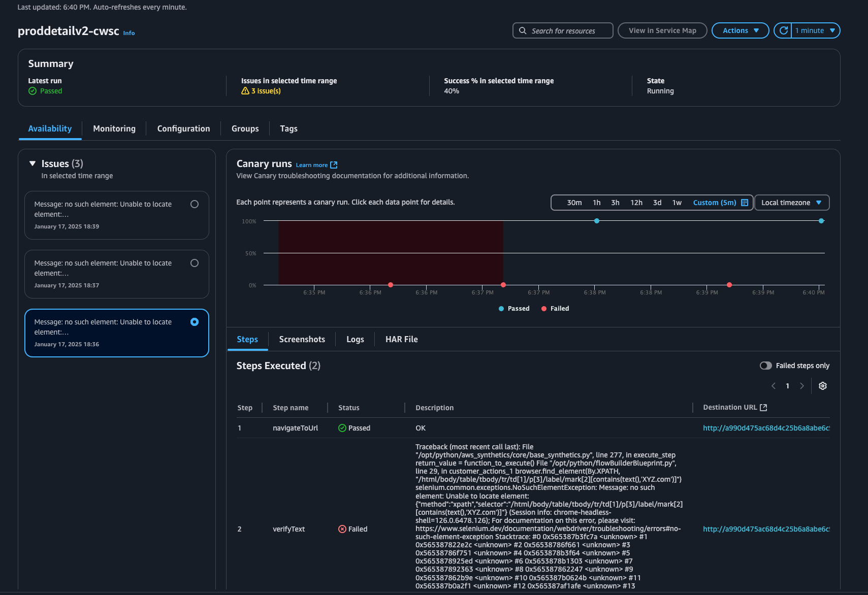Select the radio button for the 18:37 issue
This screenshot has width=868, height=595.
tap(195, 263)
